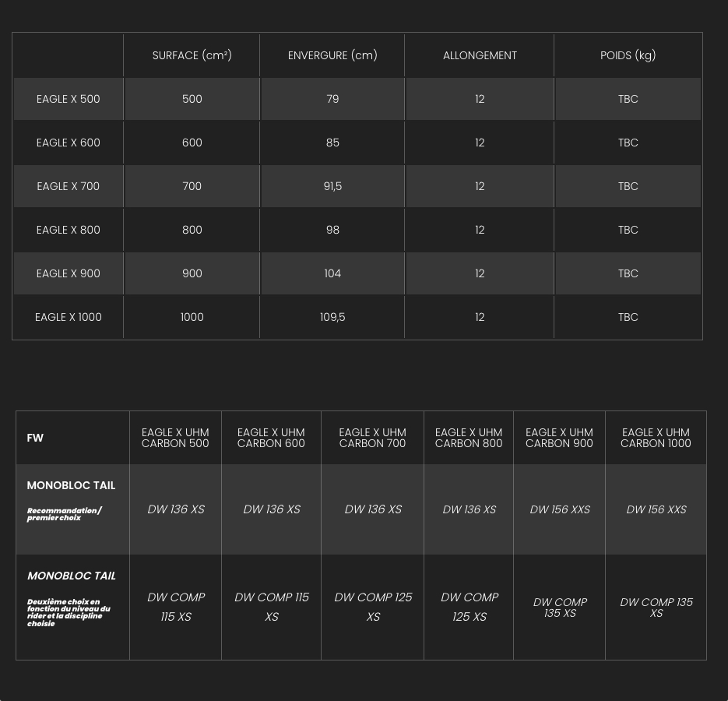Click the EAGLE X UHM CARBON 1000 header
The image size is (728, 701).
[656, 438]
